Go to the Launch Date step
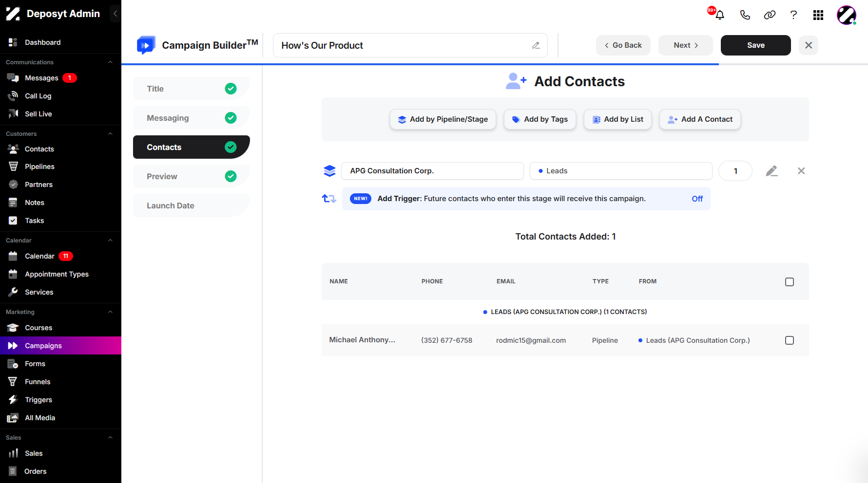The height and width of the screenshot is (483, 868). pos(191,205)
